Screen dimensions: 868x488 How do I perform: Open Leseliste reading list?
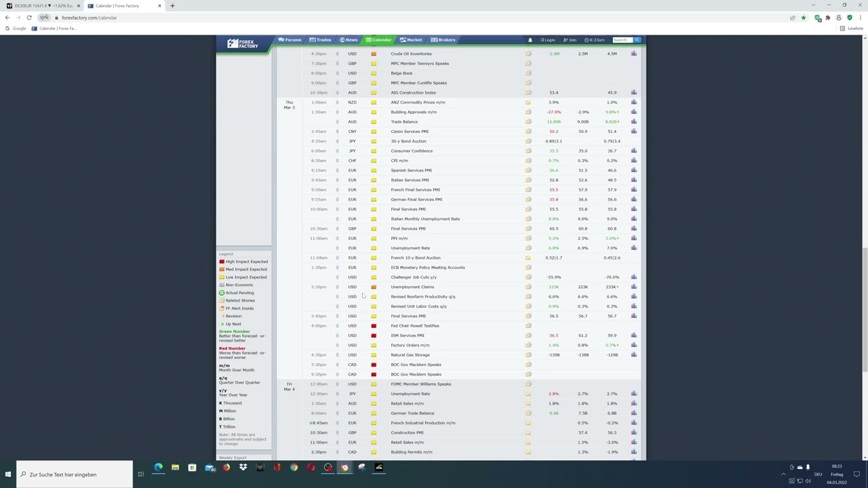(x=852, y=28)
